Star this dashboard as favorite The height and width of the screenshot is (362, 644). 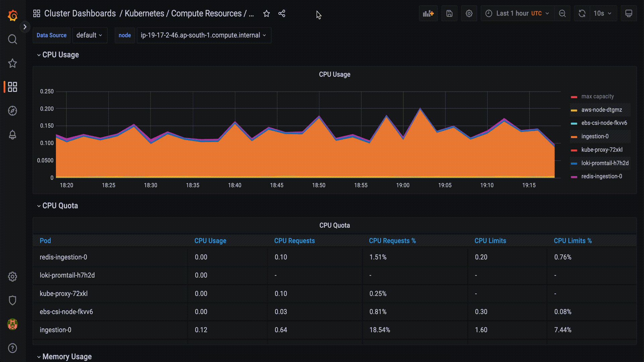[x=266, y=13]
